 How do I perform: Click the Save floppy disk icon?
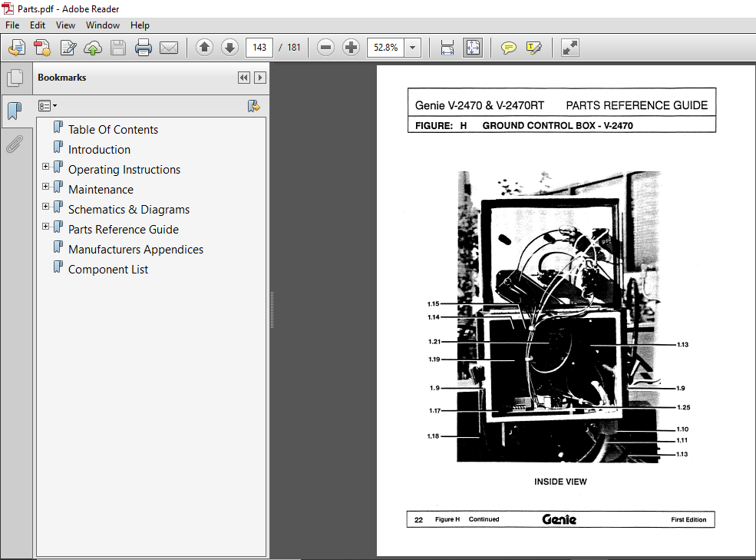click(x=118, y=48)
